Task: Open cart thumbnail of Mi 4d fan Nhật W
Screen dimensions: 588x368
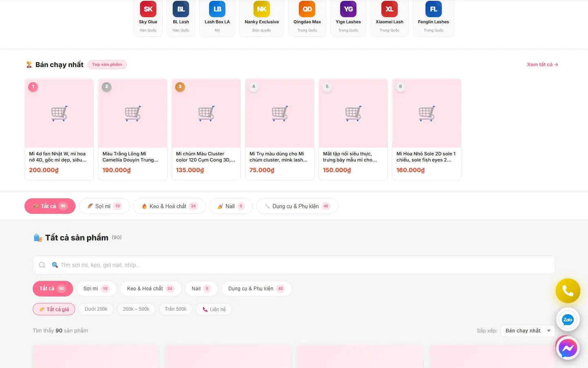Action: (59, 113)
